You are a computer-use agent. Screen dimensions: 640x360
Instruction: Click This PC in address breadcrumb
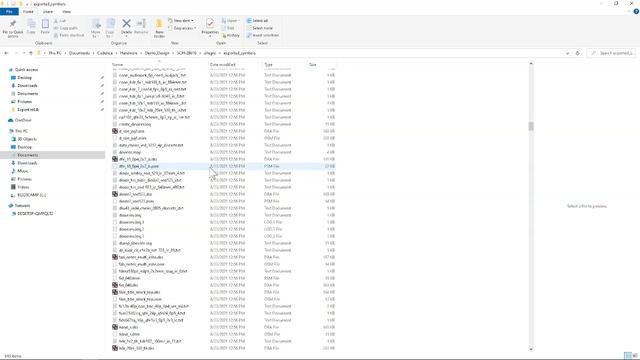pos(55,53)
